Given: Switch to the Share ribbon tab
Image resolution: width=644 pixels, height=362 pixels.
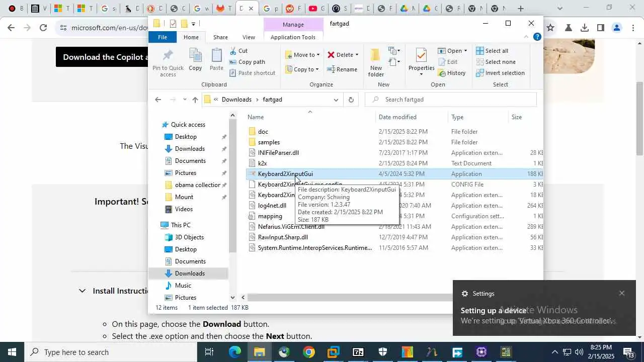Looking at the screenshot, I should (x=220, y=37).
